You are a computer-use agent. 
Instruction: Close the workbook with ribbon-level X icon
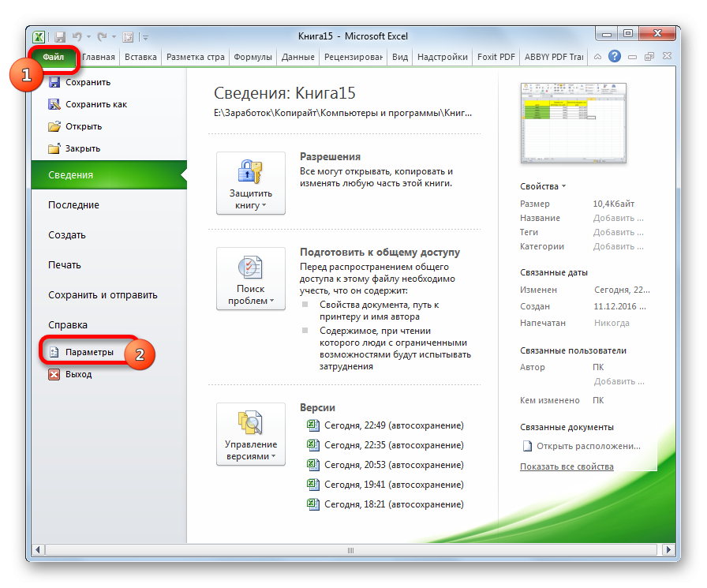coord(668,56)
